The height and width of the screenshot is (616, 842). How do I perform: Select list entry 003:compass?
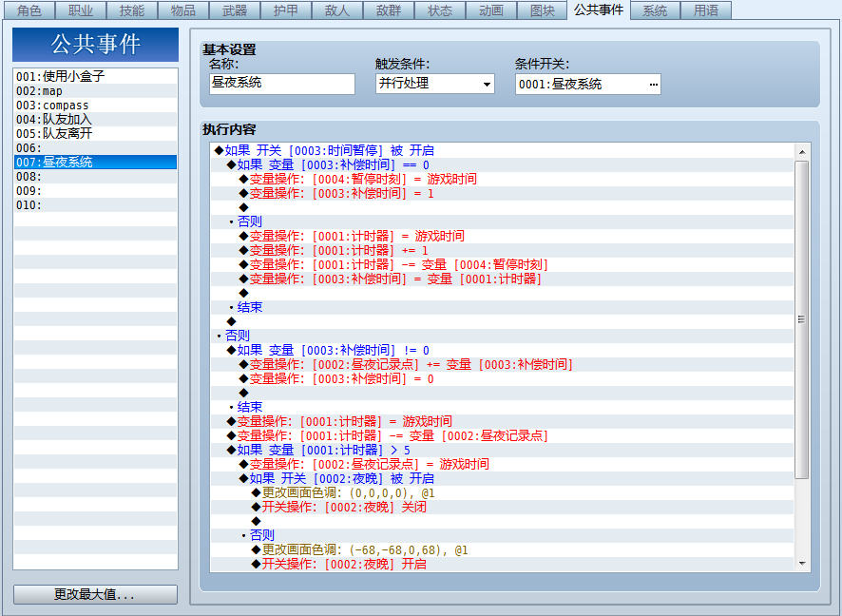(x=96, y=106)
